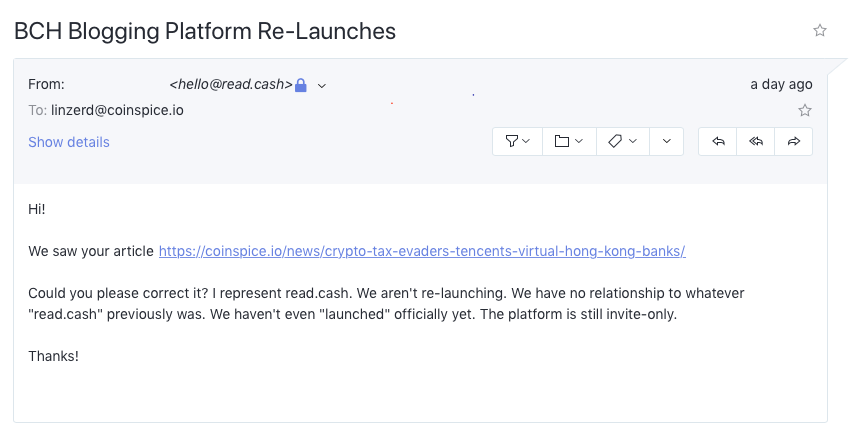Open the coinspice.io article hyperlink
The width and height of the screenshot is (852, 436).
click(x=422, y=251)
